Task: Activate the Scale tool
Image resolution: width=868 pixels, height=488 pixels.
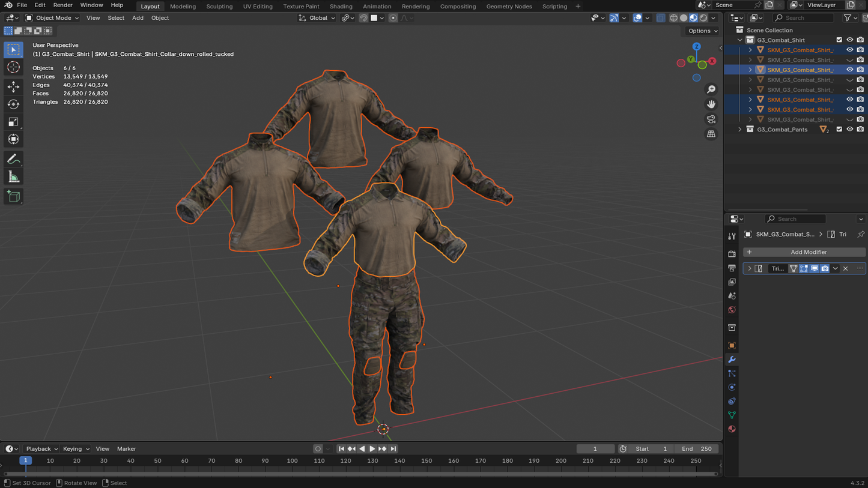Action: [13, 122]
